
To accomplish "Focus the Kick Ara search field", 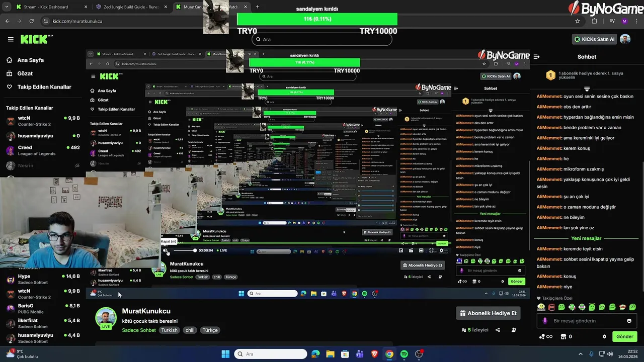I will tap(322, 39).
